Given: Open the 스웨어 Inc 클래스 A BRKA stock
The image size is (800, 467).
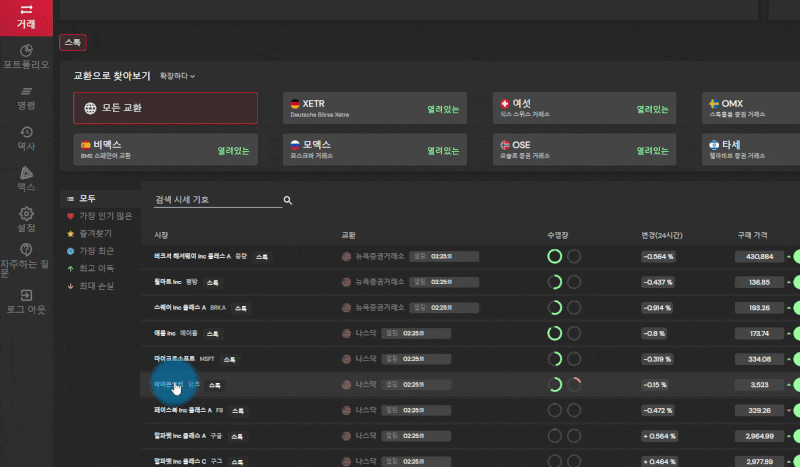Looking at the screenshot, I should [180, 308].
